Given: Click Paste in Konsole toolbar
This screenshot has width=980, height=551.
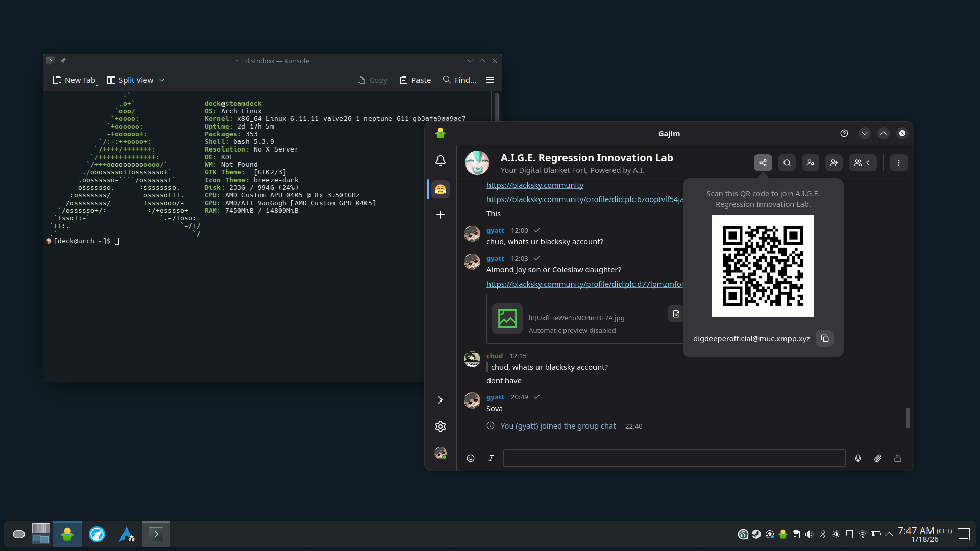Looking at the screenshot, I should pyautogui.click(x=415, y=80).
